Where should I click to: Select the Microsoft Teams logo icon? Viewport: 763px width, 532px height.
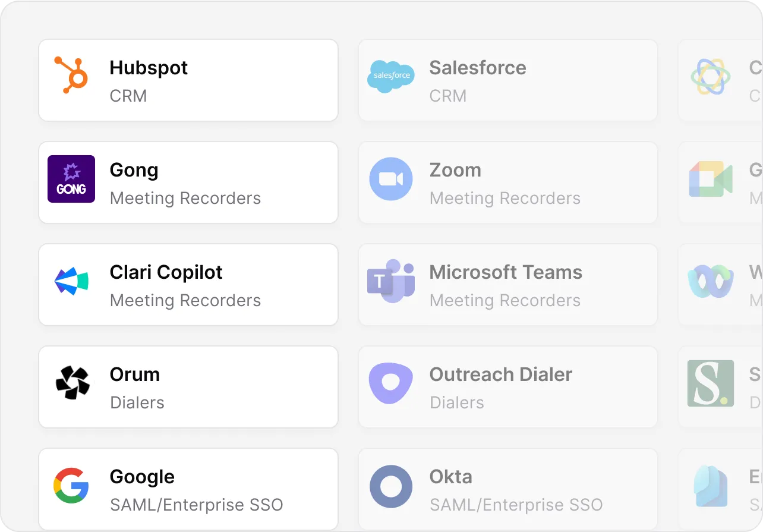pyautogui.click(x=391, y=281)
